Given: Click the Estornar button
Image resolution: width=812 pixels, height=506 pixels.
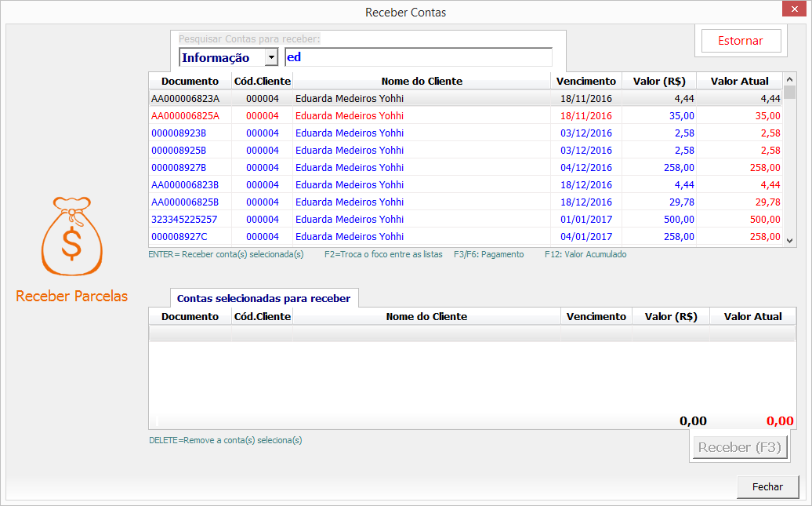Looking at the screenshot, I should 741,41.
